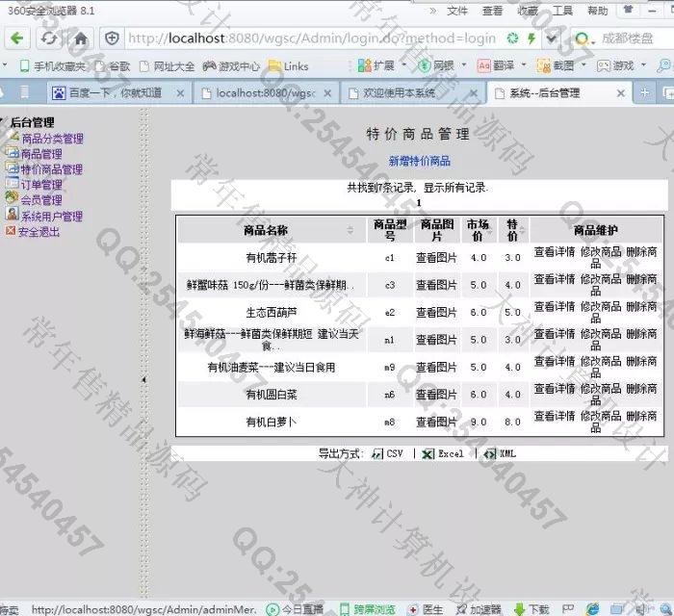Click the red 安全退出 exit icon

click(11, 231)
